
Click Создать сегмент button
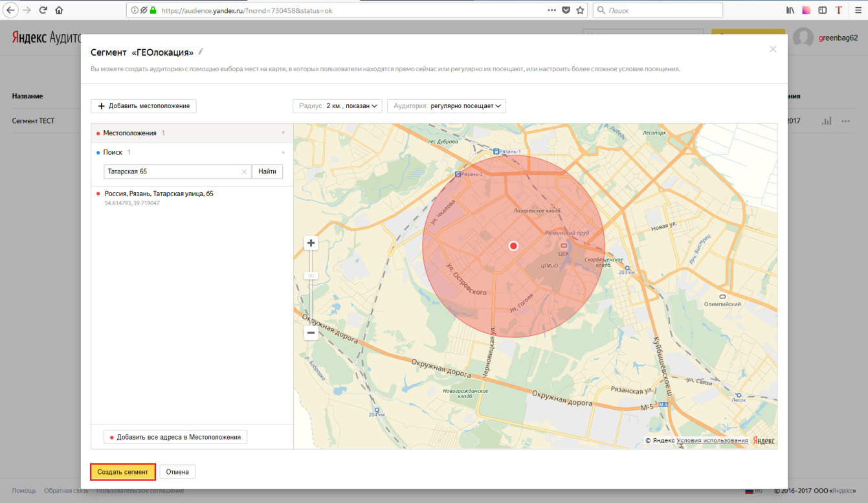pos(123,472)
